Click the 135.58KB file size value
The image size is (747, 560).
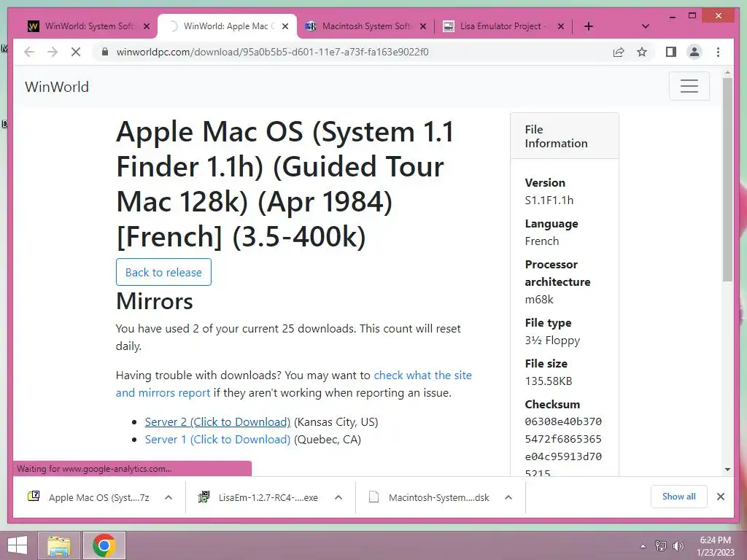(x=549, y=381)
